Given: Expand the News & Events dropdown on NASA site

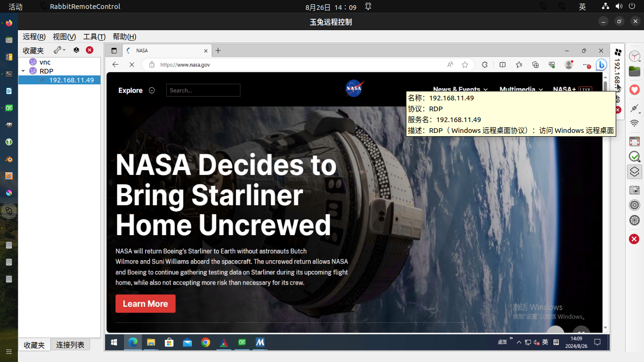Looking at the screenshot, I should (460, 90).
